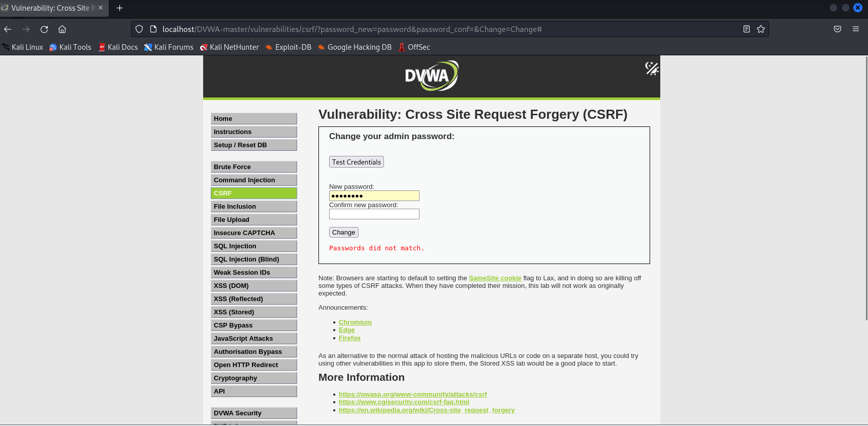Open site information page icon in address bar
This screenshot has width=868, height=426.
(153, 29)
